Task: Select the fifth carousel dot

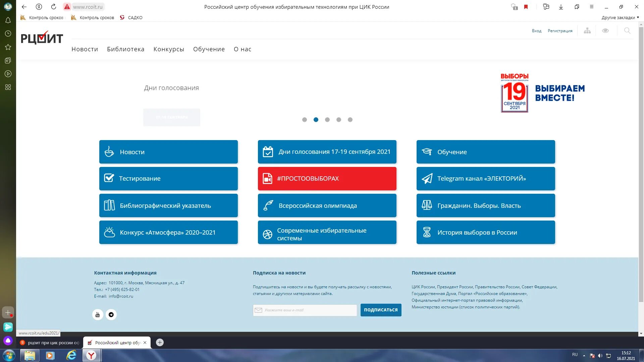Action: (350, 120)
